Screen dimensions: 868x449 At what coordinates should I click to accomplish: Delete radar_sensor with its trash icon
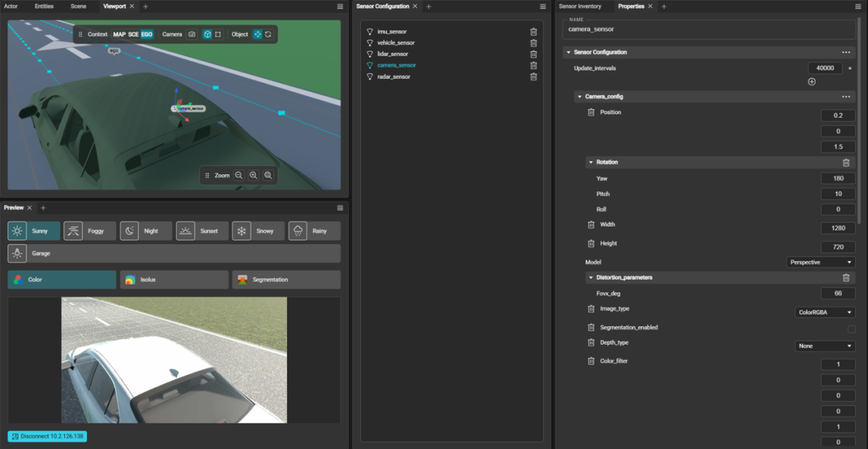tap(534, 77)
